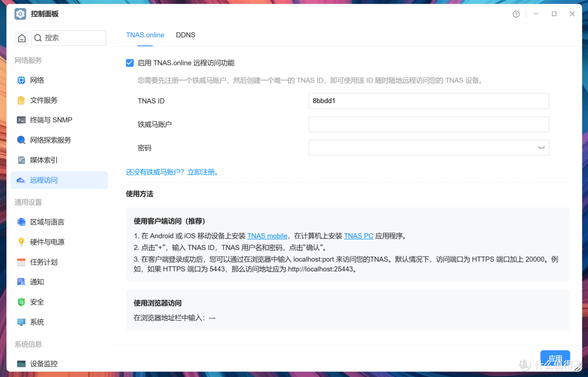The height and width of the screenshot is (377, 588).
Task: Click the search magnifier icon
Action: click(38, 38)
